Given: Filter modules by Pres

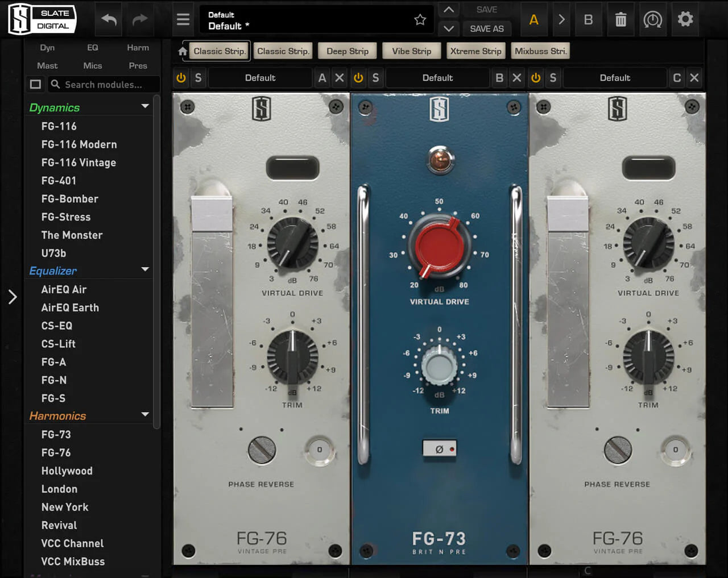Looking at the screenshot, I should 138,66.
